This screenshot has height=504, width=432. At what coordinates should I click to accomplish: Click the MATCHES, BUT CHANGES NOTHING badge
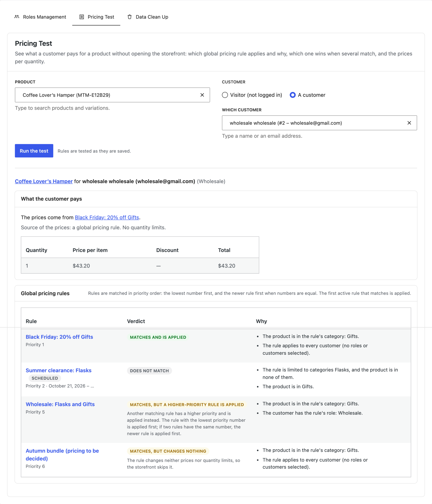click(x=168, y=451)
